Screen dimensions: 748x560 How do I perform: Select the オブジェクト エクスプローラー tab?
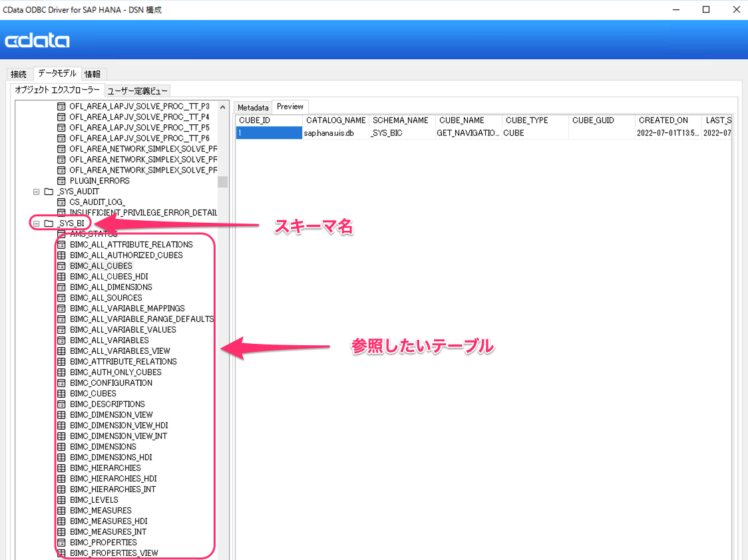57,90
